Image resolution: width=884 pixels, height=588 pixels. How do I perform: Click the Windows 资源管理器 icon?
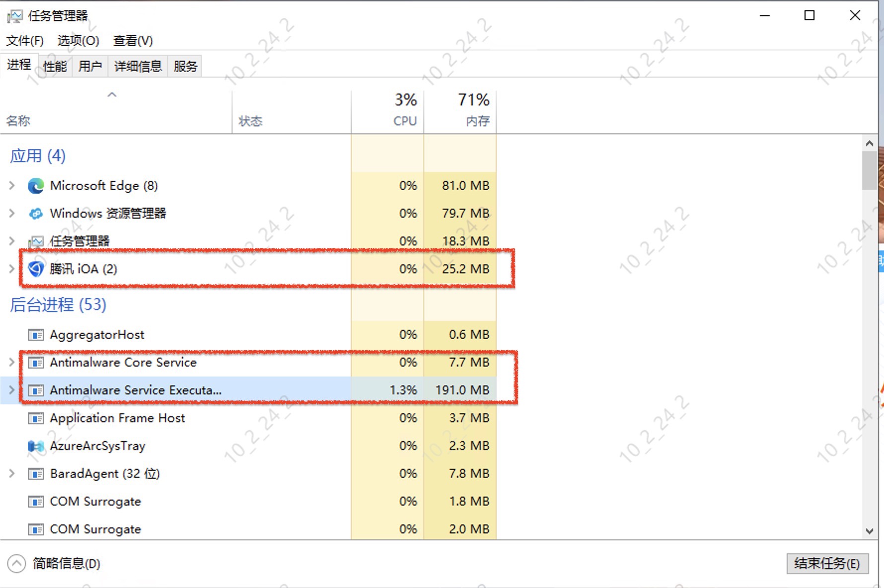pyautogui.click(x=36, y=214)
